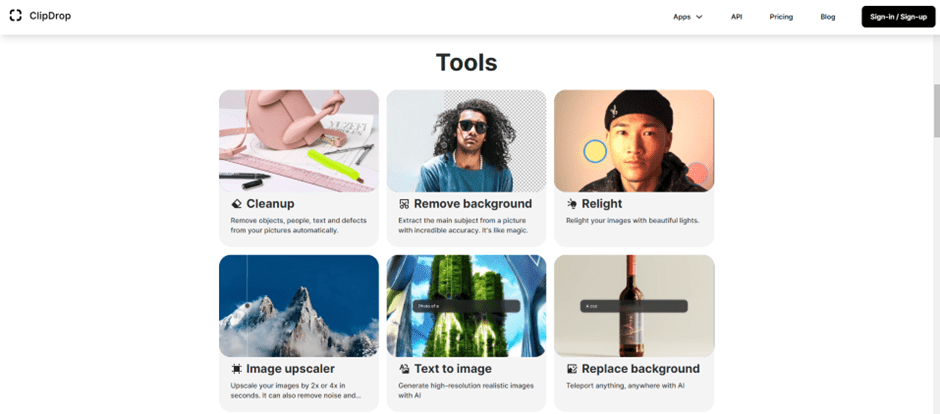
Task: Click the Sign-in / Sign-up button
Action: tap(898, 17)
